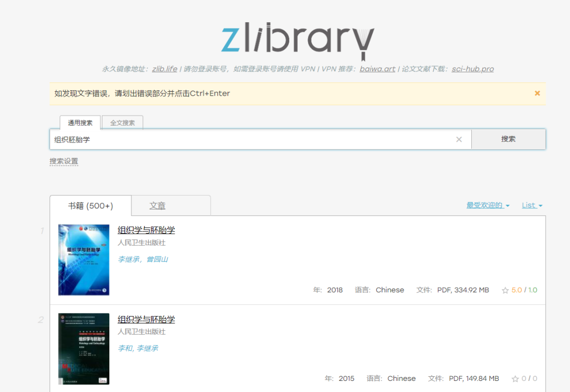Click the PDF, 149.84 MB file info

pyautogui.click(x=473, y=379)
